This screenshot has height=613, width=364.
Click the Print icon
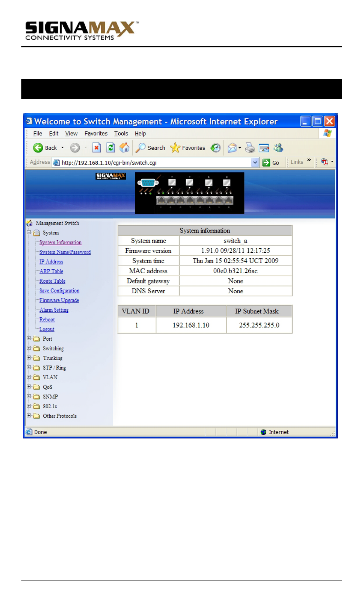coord(250,148)
